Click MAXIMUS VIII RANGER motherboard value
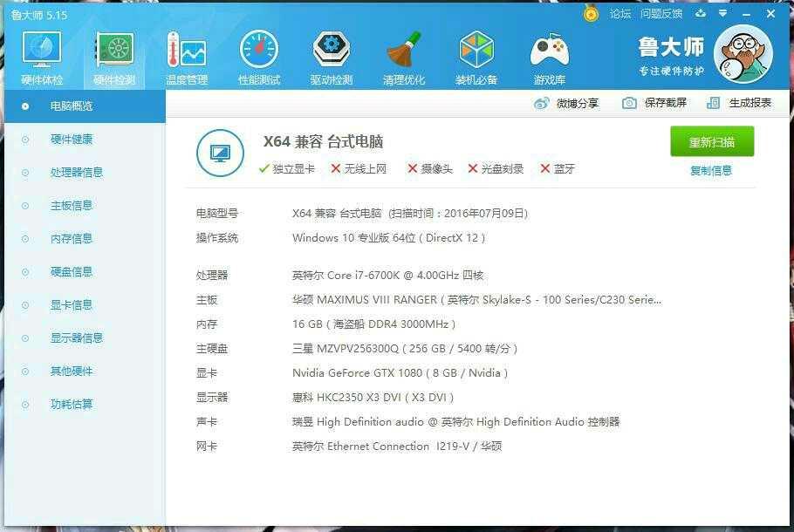794x532 pixels. (x=477, y=300)
